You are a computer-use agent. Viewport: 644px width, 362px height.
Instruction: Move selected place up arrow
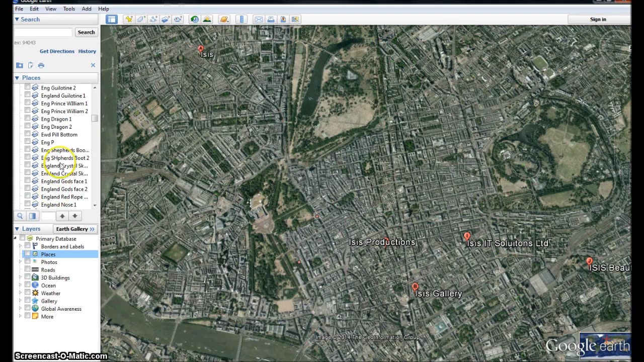click(62, 216)
